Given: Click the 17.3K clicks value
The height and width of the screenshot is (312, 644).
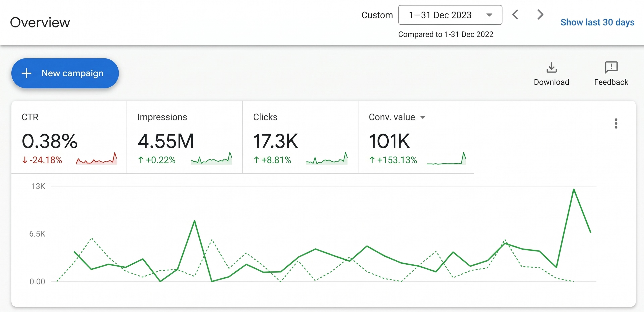Looking at the screenshot, I should click(x=276, y=141).
